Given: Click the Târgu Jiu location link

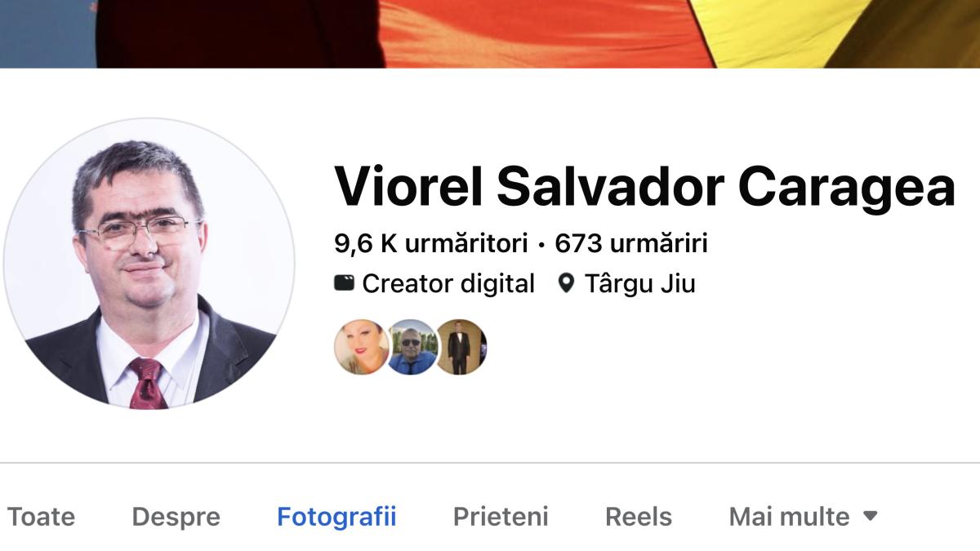Looking at the screenshot, I should coord(639,283).
